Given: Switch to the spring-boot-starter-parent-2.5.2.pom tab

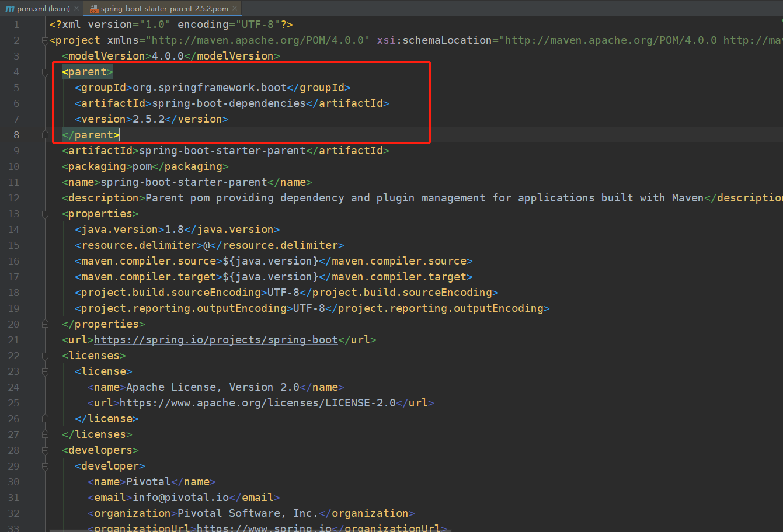Looking at the screenshot, I should click(162, 8).
